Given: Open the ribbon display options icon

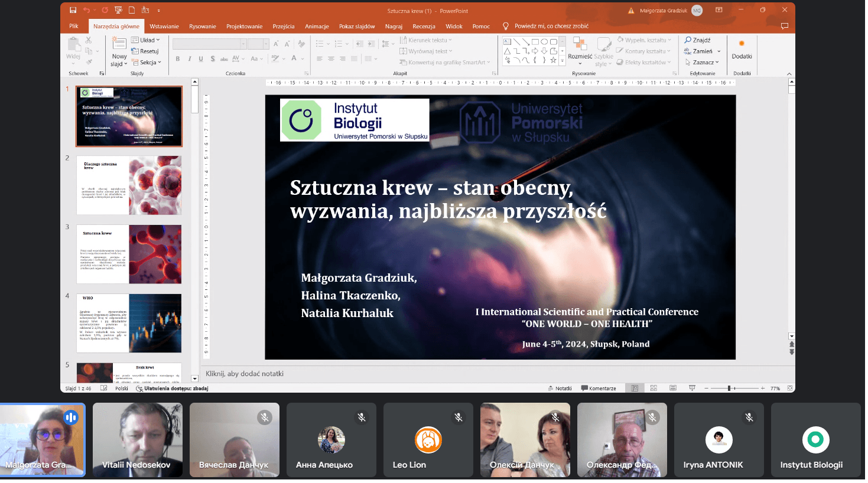Looking at the screenshot, I should (719, 10).
